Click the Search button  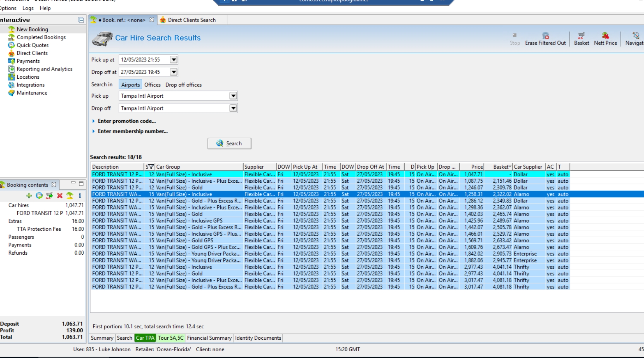tap(229, 144)
